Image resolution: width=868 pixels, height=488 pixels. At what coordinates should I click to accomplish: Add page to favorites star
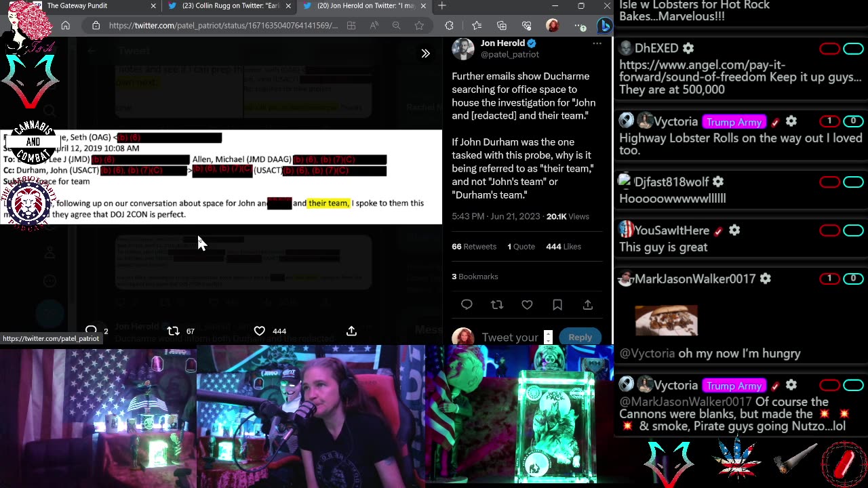pyautogui.click(x=419, y=26)
